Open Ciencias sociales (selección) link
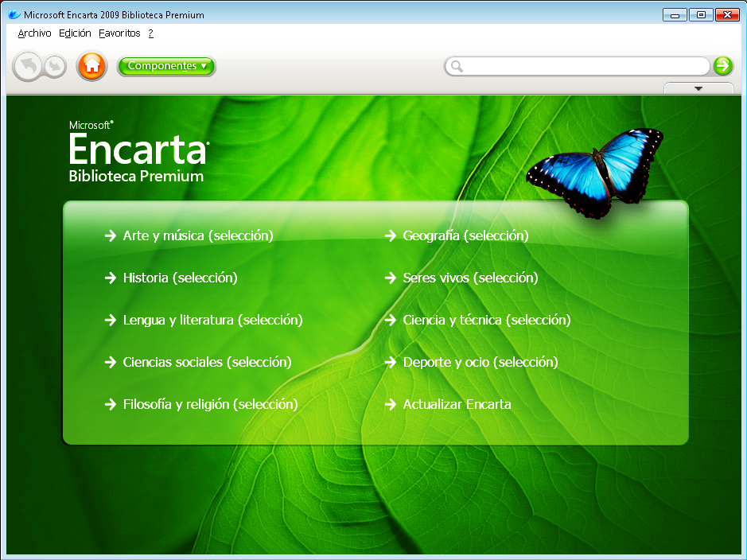 pos(208,363)
